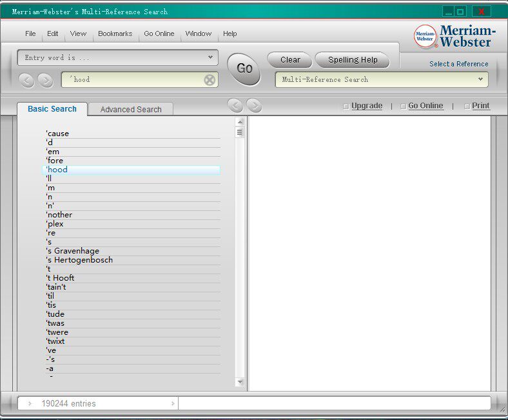Click right arrow in status bar entries box
This screenshot has height=420, width=508.
173,403
